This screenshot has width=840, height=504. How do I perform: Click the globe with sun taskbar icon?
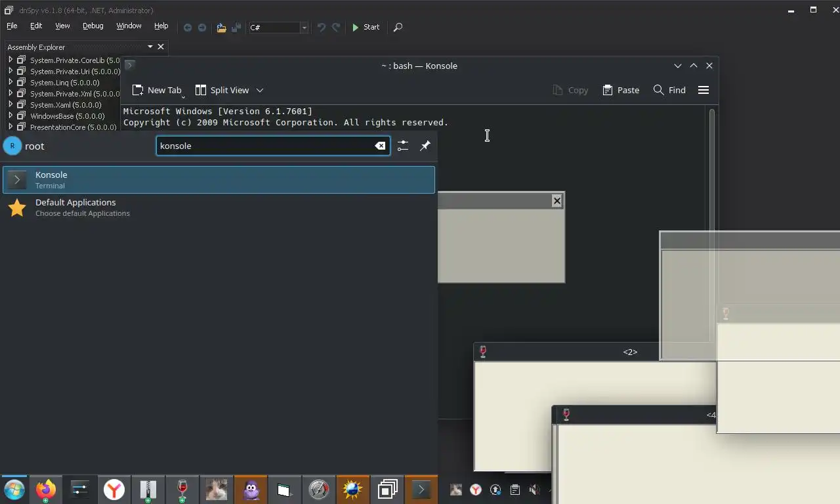(x=353, y=490)
